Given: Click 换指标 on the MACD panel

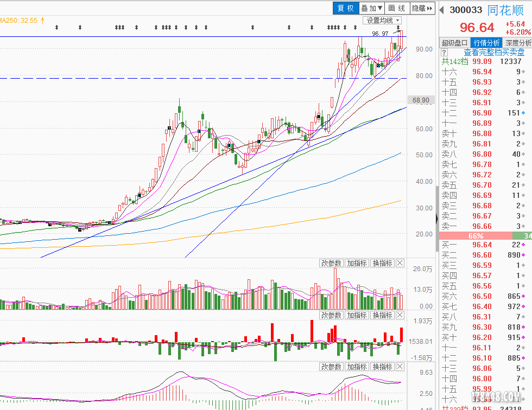Looking at the screenshot, I should (382, 367).
